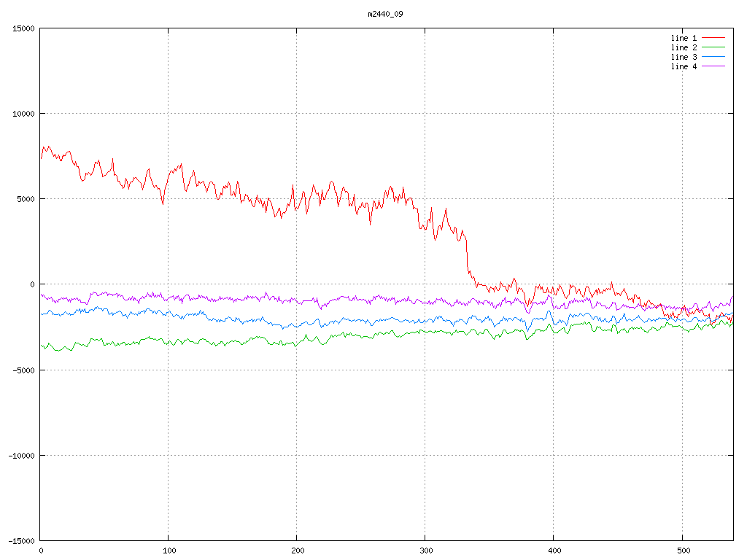Click the 400 x-axis tick label
Image resolution: width=747 pixels, height=560 pixels.
point(554,551)
